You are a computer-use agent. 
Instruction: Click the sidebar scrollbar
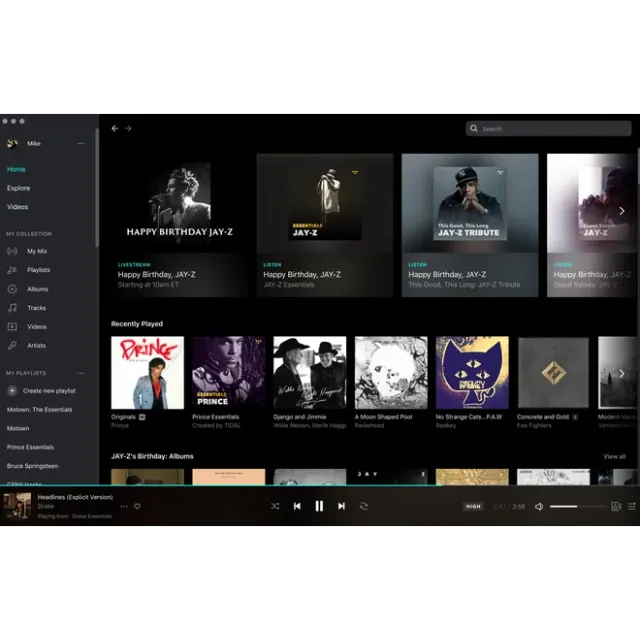97,187
